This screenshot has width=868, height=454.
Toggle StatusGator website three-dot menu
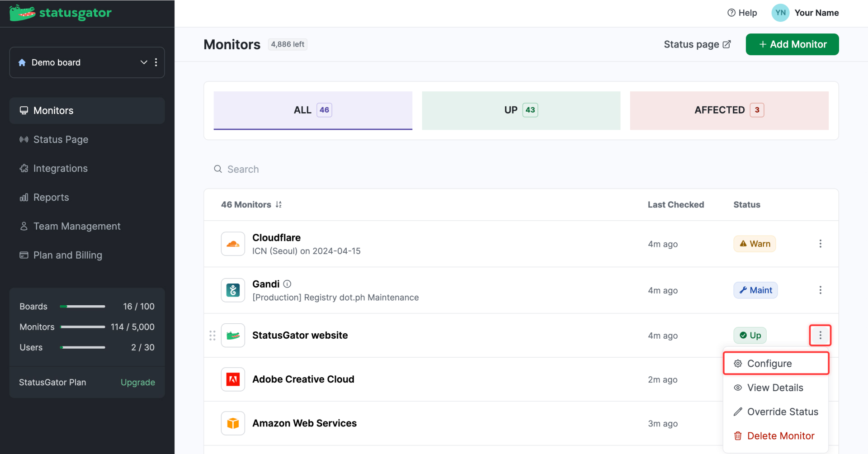[x=820, y=336]
